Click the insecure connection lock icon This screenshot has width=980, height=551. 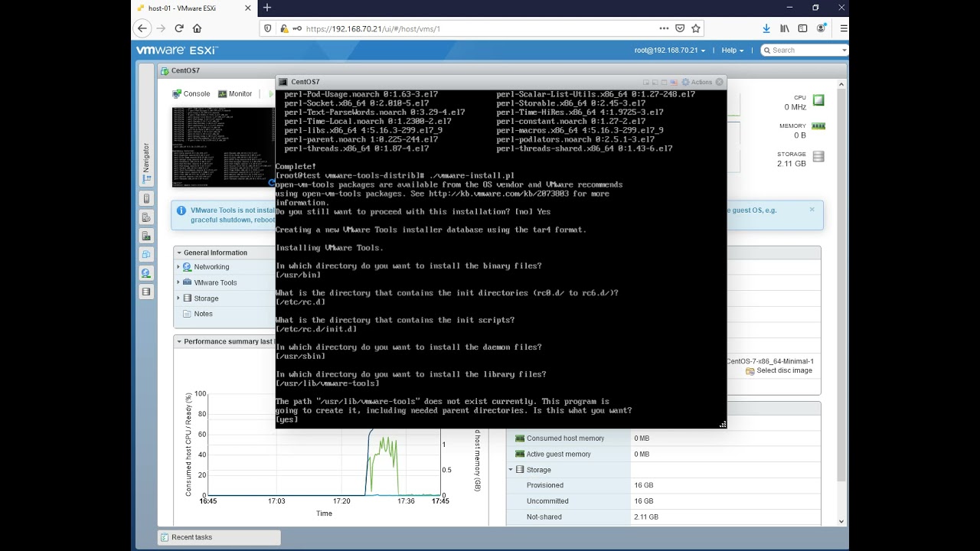(285, 29)
